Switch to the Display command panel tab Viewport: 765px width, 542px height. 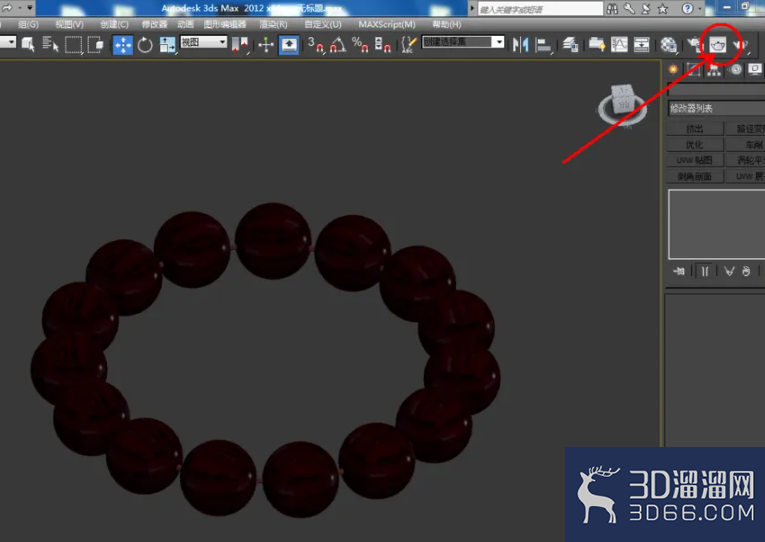tap(755, 69)
